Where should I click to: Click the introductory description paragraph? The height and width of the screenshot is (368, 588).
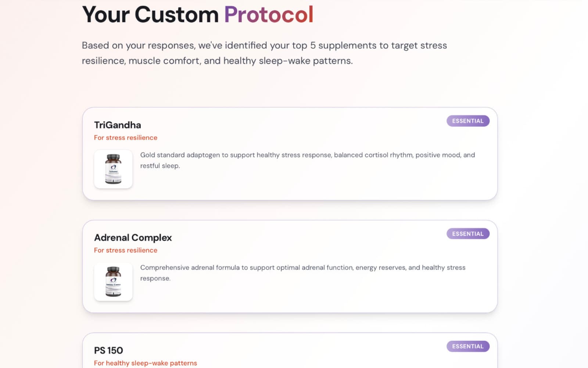coord(264,53)
